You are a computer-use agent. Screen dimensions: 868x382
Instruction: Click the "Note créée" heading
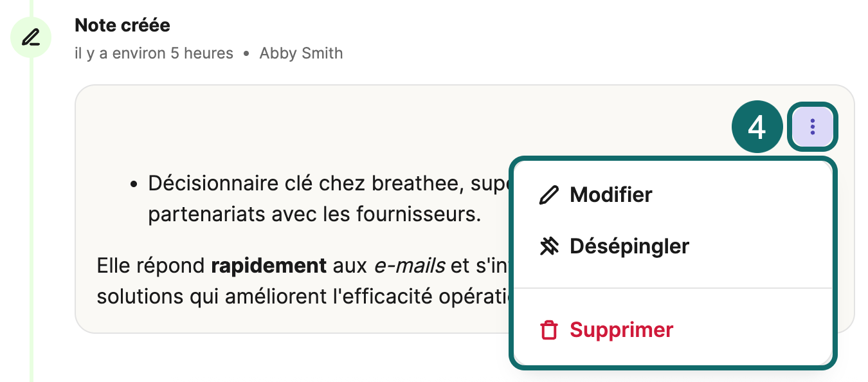coord(122,26)
